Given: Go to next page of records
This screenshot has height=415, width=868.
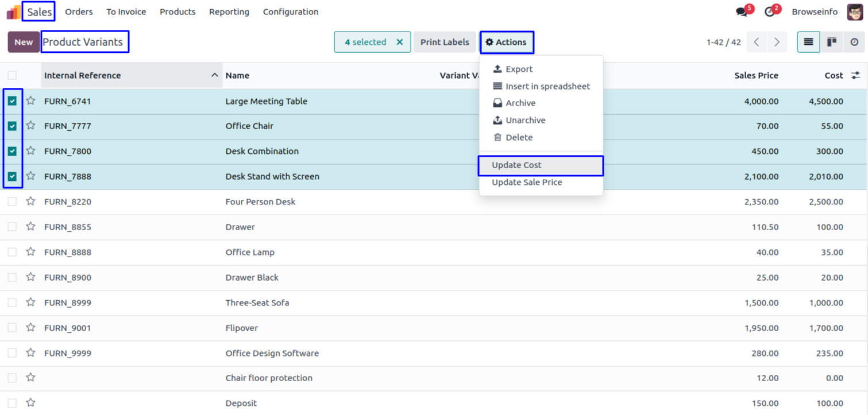Looking at the screenshot, I should 777,42.
